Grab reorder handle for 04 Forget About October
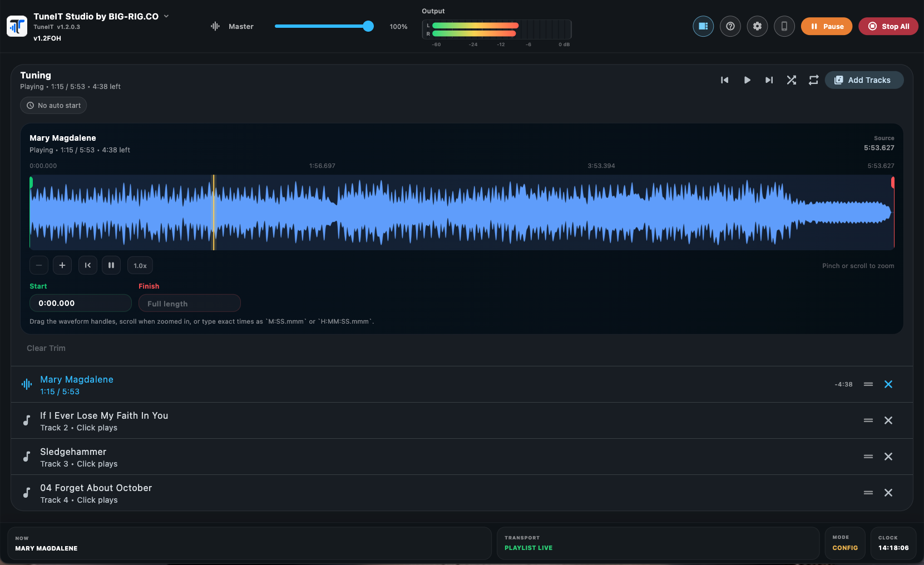The height and width of the screenshot is (565, 924). [x=868, y=493]
